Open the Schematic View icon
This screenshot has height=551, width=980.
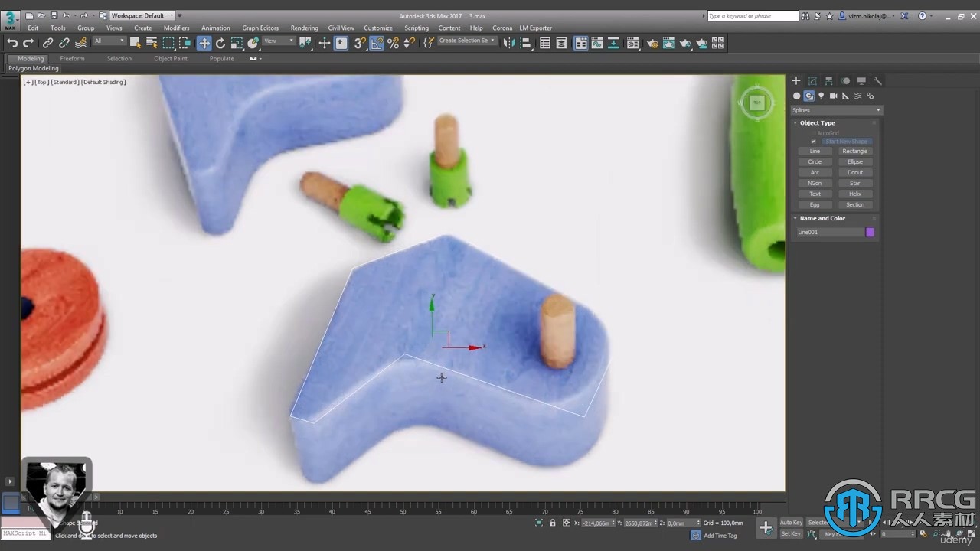[x=614, y=44]
